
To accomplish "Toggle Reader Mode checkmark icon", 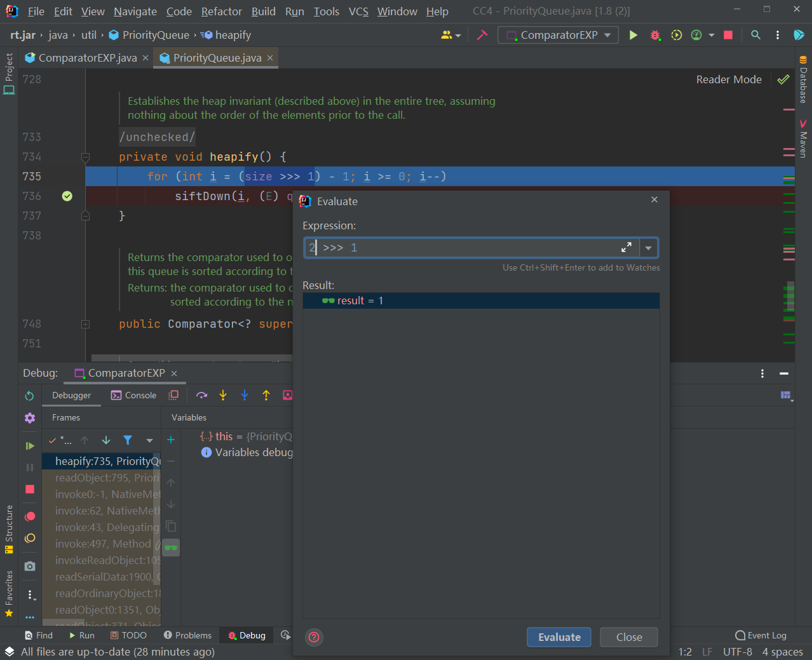I will click(x=783, y=79).
